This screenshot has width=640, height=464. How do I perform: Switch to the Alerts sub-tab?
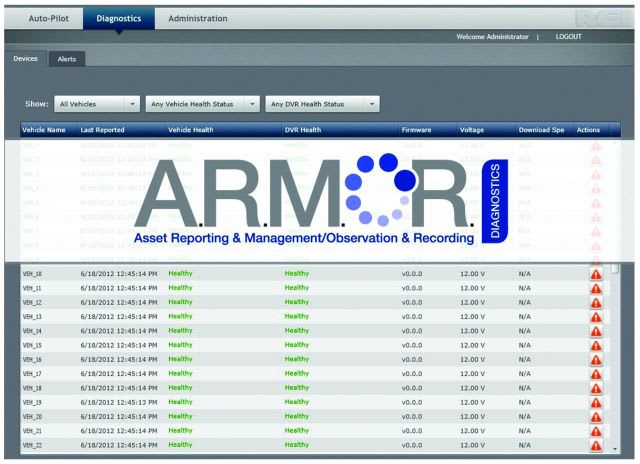pyautogui.click(x=67, y=59)
